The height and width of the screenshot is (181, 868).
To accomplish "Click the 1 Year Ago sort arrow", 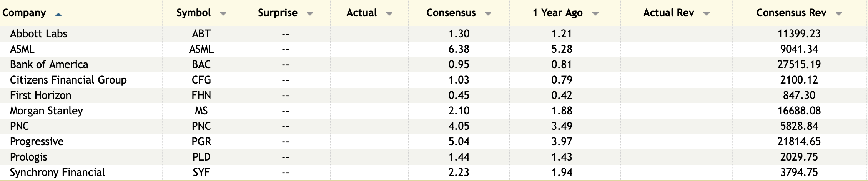I will click(595, 14).
